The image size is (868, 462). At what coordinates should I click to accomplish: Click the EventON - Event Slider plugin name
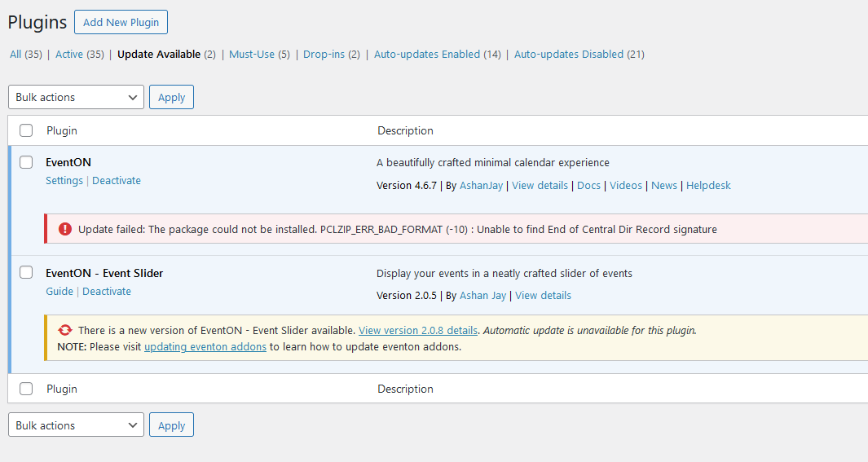tap(104, 273)
